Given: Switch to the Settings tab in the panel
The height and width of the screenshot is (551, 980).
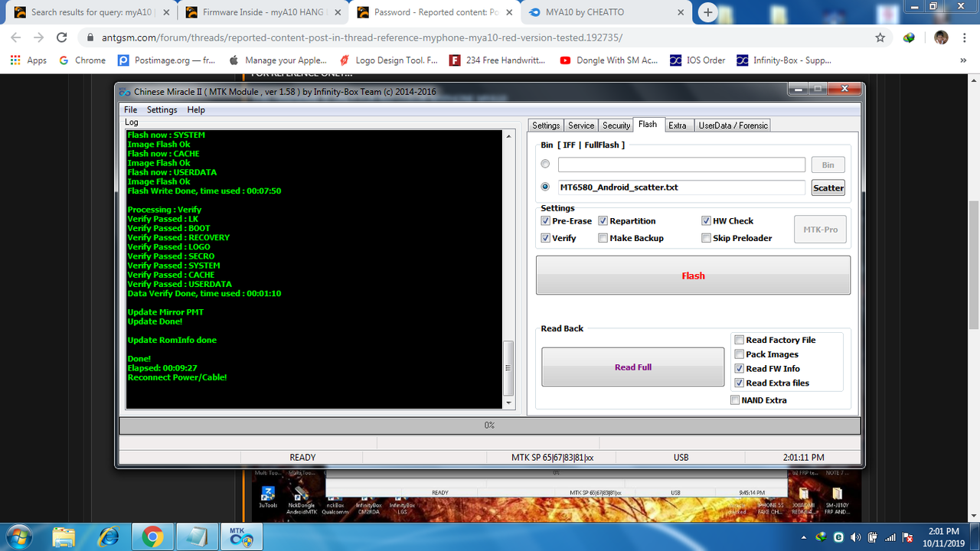Looking at the screenshot, I should (546, 126).
